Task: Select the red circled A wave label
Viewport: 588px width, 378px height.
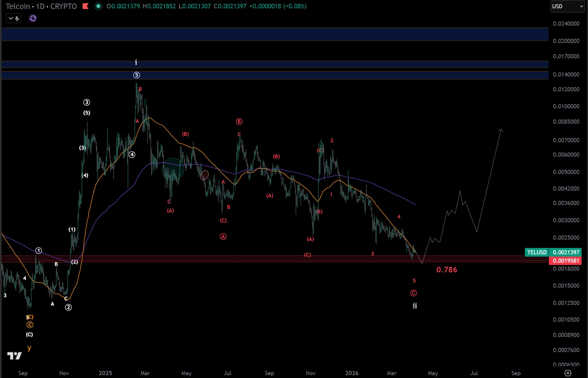Action: [223, 237]
